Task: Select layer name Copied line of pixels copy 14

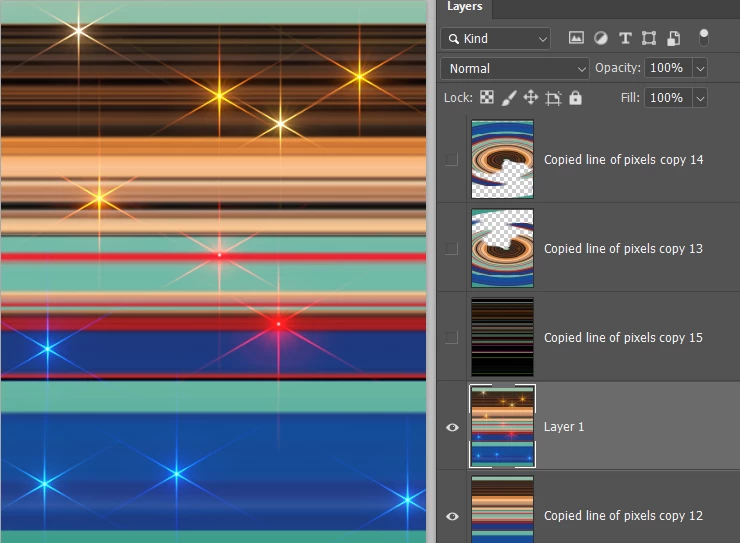Action: 623,159
